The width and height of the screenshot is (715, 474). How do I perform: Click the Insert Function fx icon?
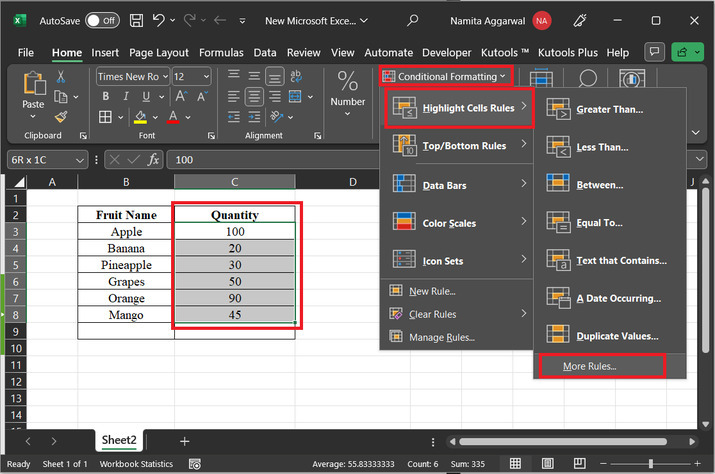(x=153, y=160)
